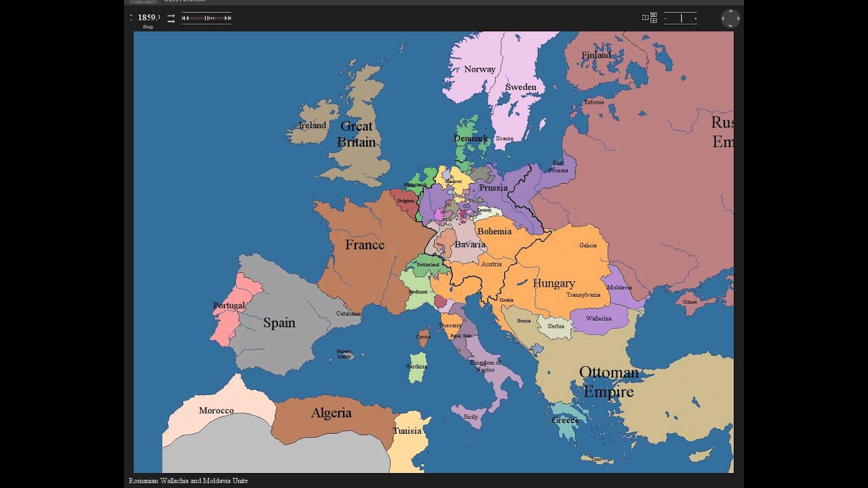Click the Transylvania label
The height and width of the screenshot is (488, 868).
point(584,295)
